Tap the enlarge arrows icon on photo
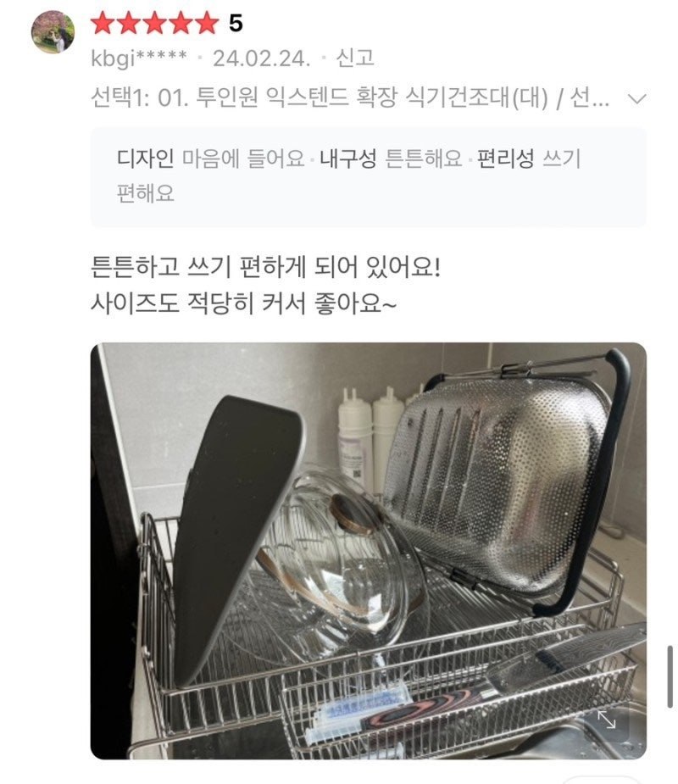 coord(607,719)
